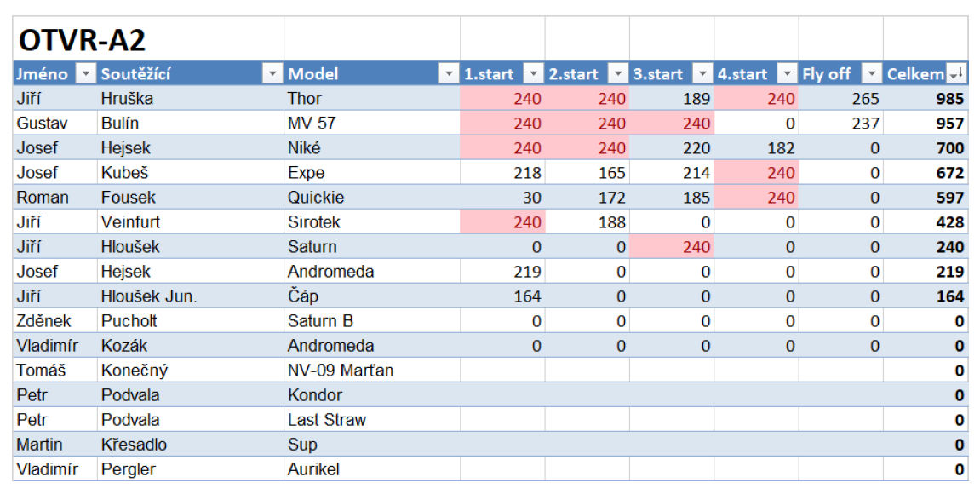
Task: Click the cell containing Bulín
Action: tap(191, 124)
